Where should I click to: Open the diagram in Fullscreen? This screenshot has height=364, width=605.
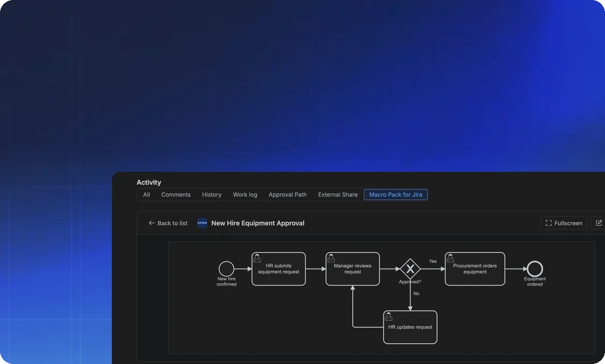click(564, 223)
